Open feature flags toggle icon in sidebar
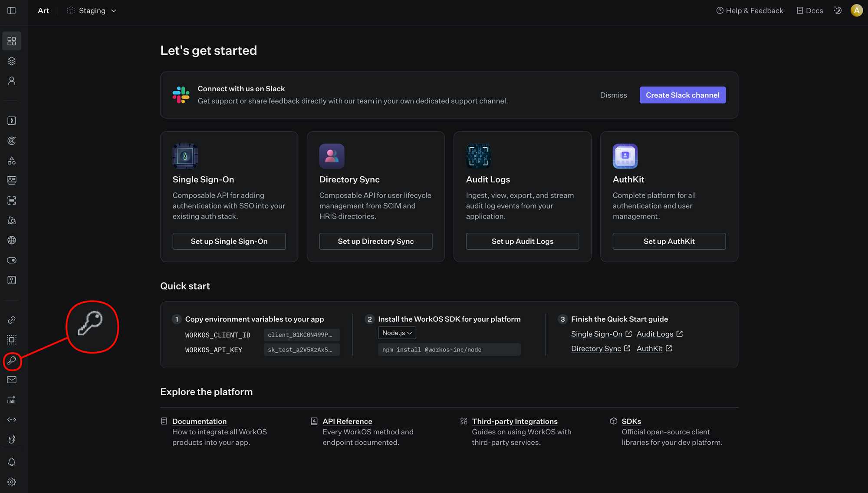Image resolution: width=868 pixels, height=493 pixels. tap(12, 260)
